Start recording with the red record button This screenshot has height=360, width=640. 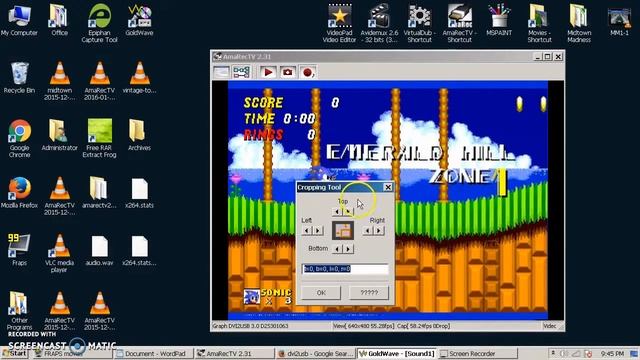pos(307,72)
